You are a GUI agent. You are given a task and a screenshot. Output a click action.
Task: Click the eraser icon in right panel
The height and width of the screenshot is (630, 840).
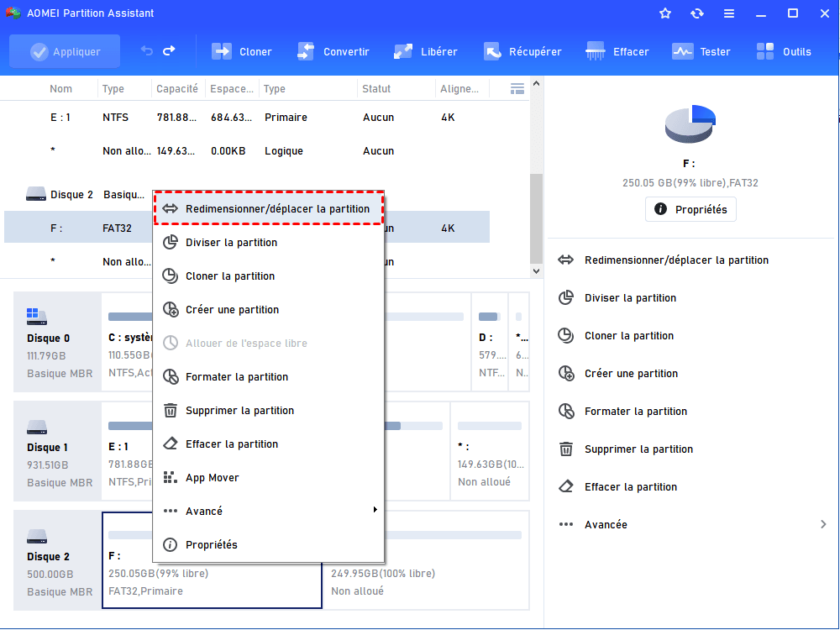(x=565, y=486)
